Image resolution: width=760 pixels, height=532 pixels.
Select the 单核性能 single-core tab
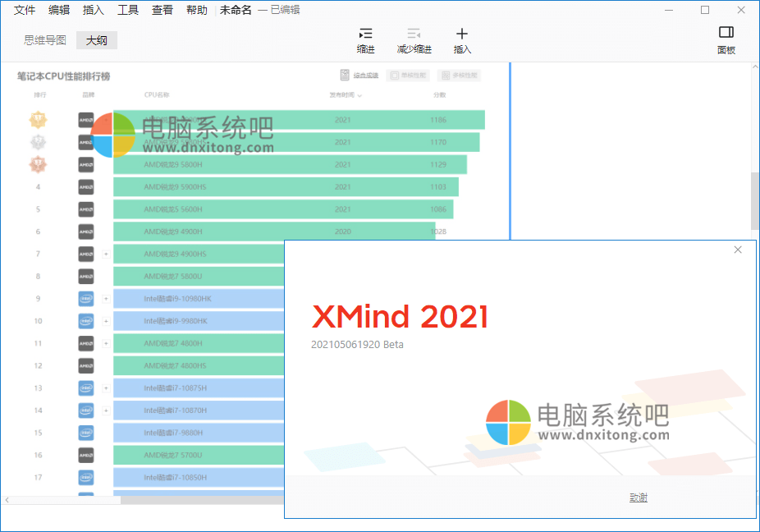click(409, 76)
